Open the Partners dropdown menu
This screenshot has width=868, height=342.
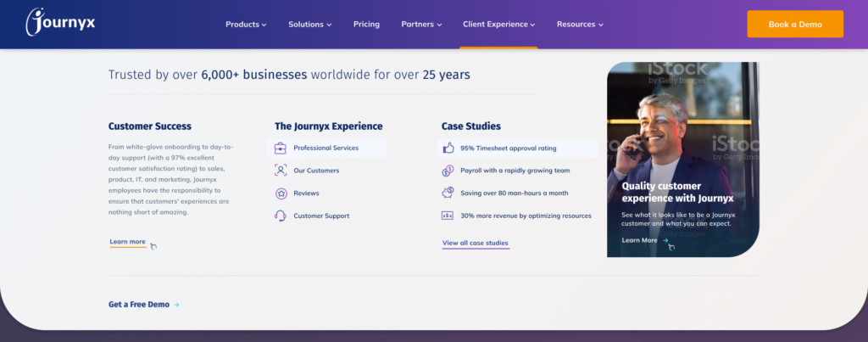(421, 25)
